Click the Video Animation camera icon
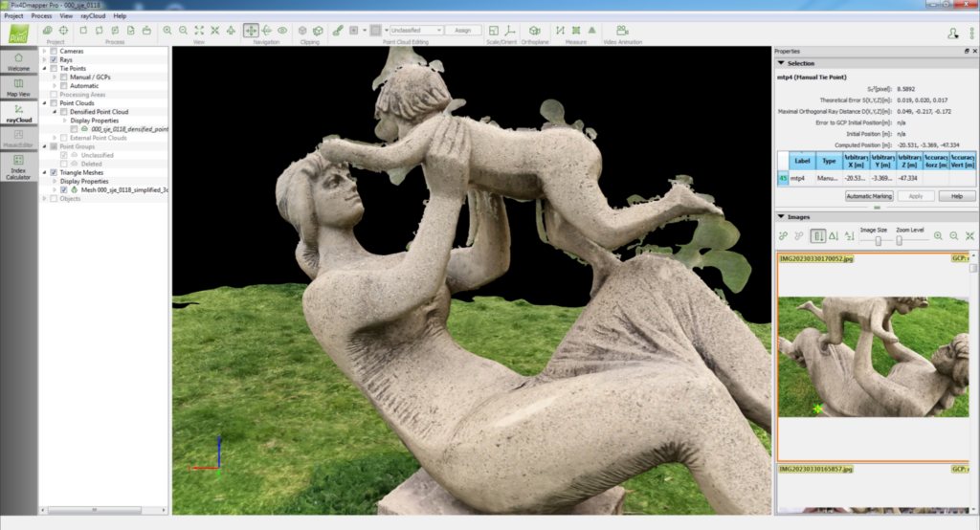 click(622, 31)
